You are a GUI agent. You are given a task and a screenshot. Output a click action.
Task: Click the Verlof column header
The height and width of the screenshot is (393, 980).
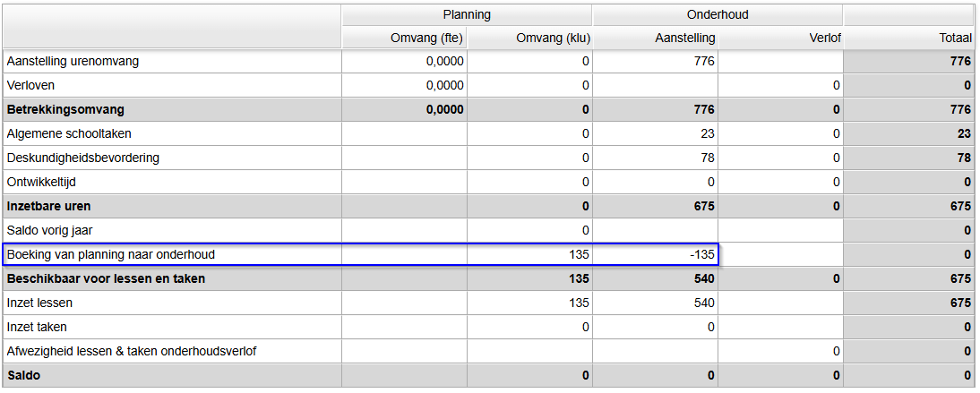[780, 38]
